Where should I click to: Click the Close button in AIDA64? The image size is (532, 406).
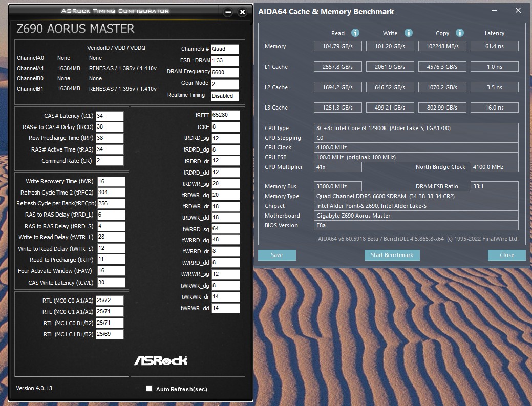click(506, 255)
